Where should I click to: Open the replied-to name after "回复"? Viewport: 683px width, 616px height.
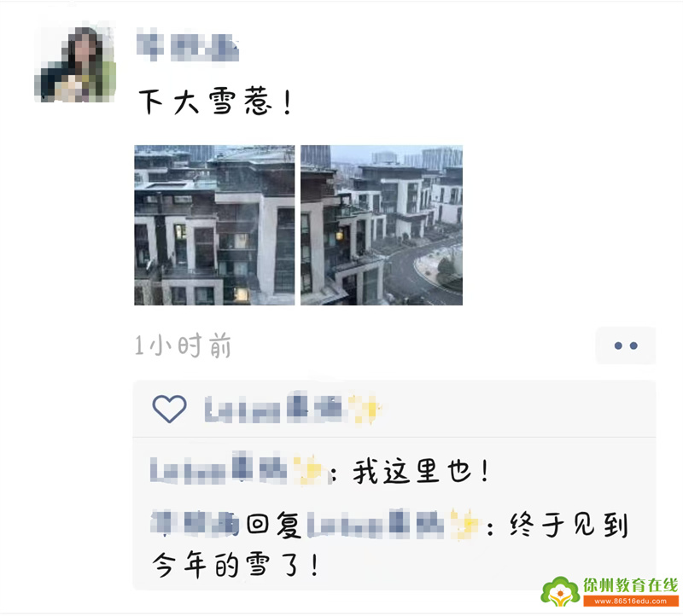377,524
